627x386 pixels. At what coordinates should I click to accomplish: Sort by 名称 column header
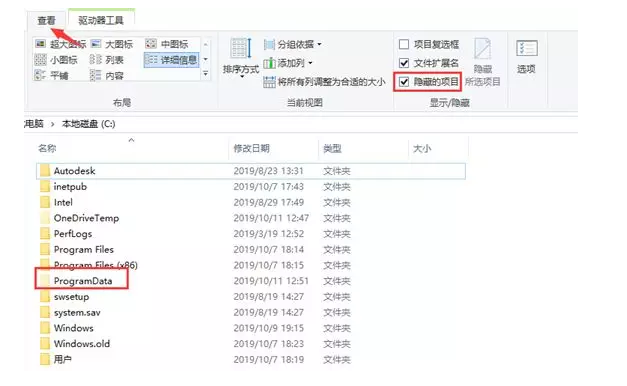coord(47,148)
